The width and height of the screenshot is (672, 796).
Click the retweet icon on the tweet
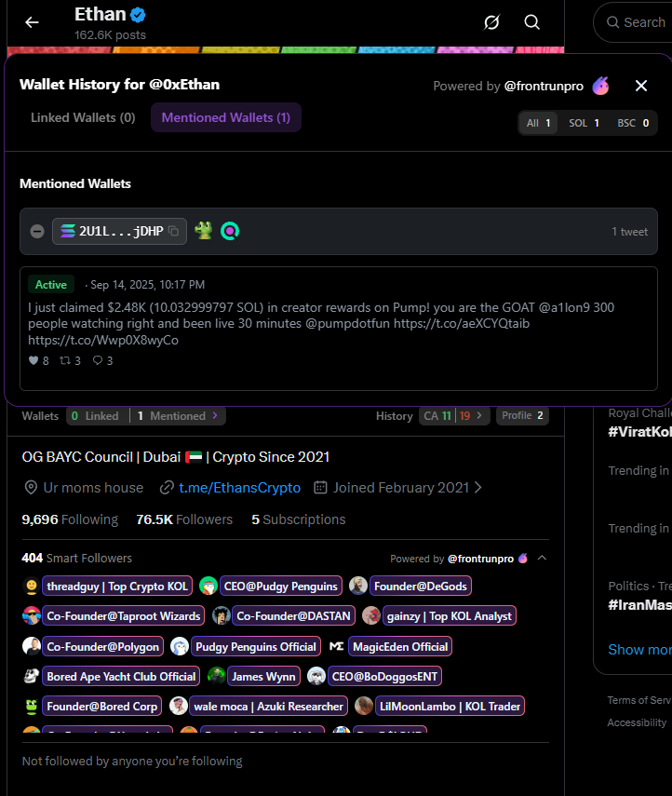pyautogui.click(x=65, y=360)
